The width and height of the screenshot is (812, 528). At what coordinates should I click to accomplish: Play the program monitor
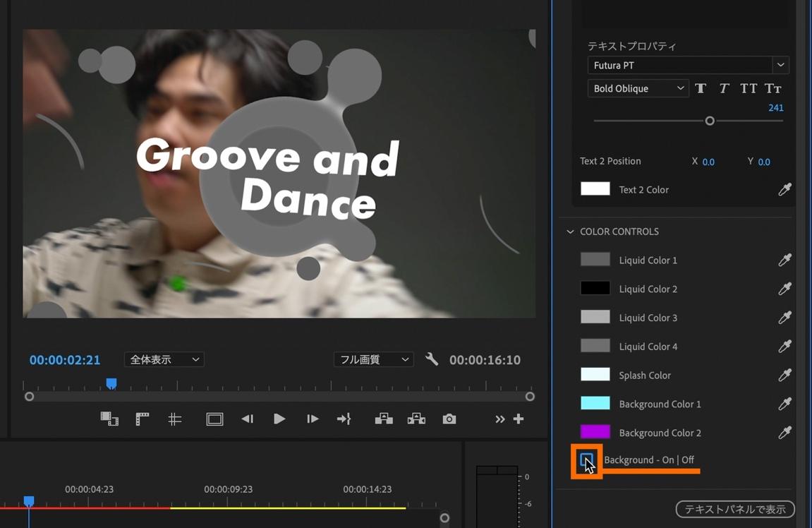point(279,419)
